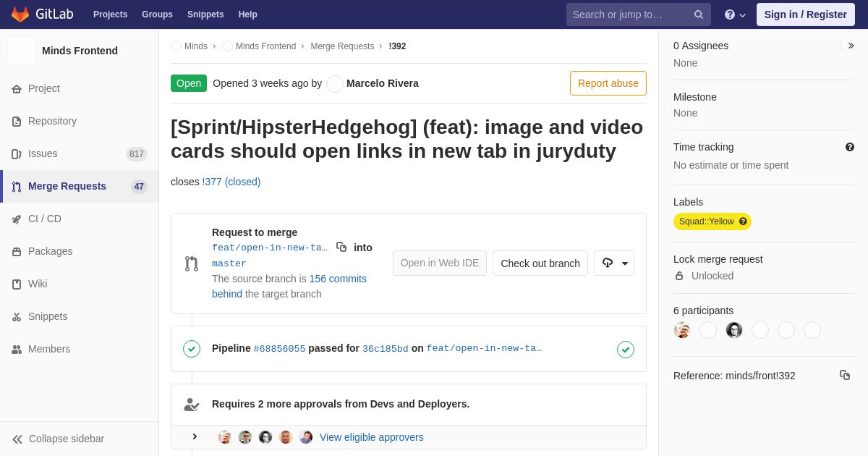Click Marcelo Rivera's avatar
The width and height of the screenshot is (868, 456).
point(335,84)
